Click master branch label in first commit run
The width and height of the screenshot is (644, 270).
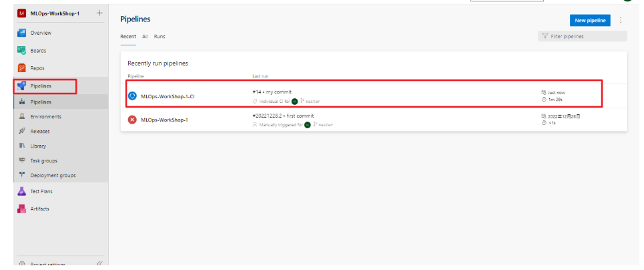[x=325, y=125]
